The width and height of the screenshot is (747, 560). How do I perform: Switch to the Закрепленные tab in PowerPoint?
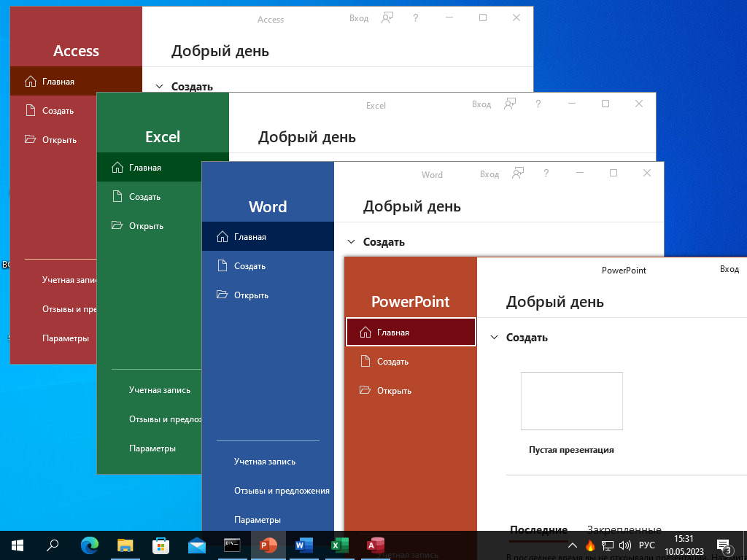[624, 530]
